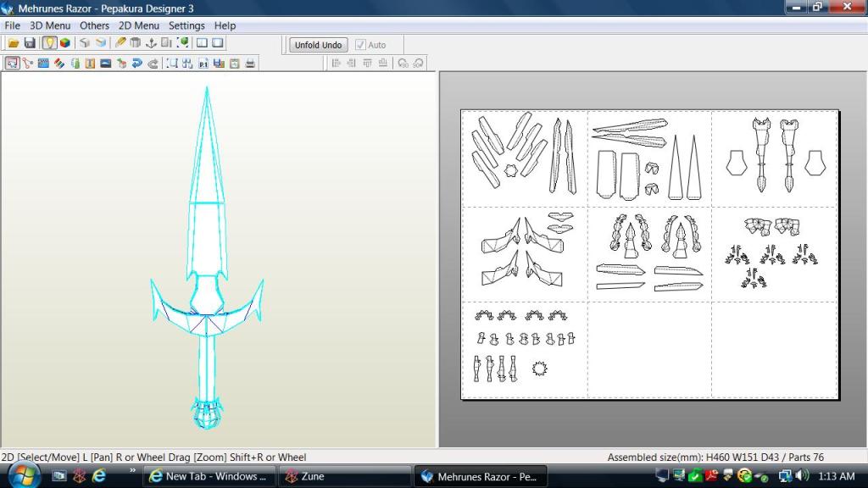Open the 2D Menu
The image size is (868, 488).
click(x=139, y=25)
